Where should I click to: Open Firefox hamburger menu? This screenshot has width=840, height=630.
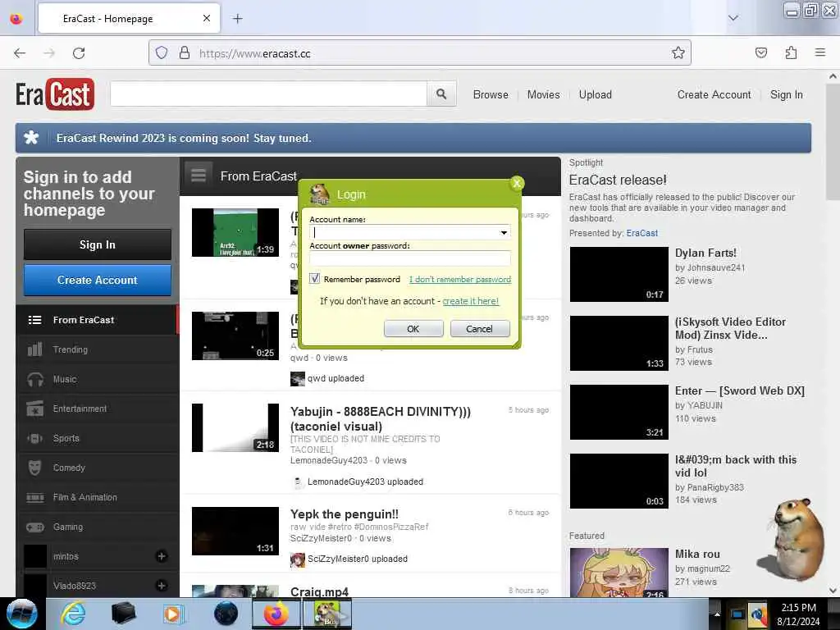click(820, 52)
